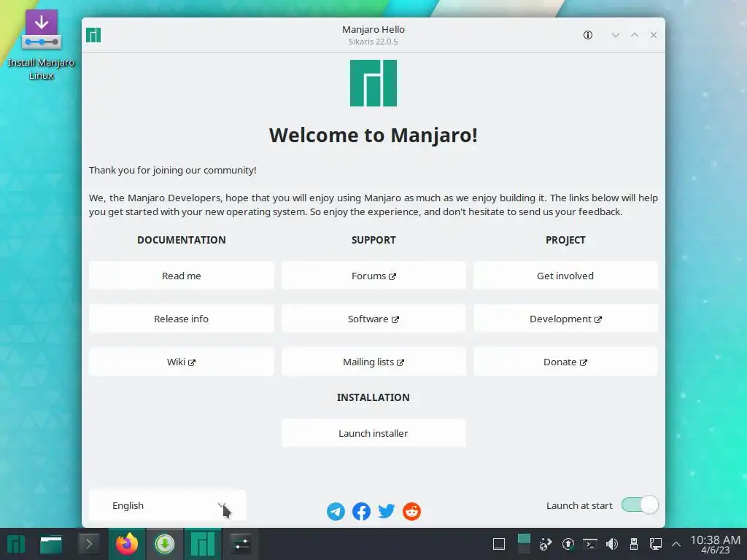Open the Read me document

[181, 276]
